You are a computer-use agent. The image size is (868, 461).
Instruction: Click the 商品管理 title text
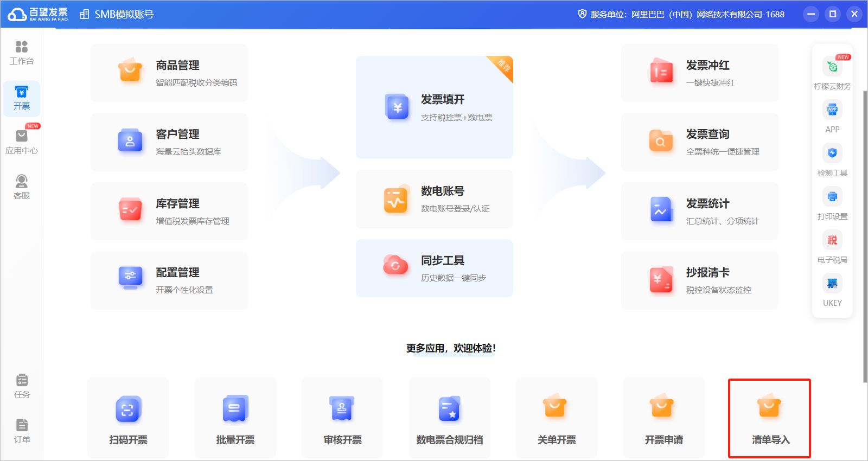[x=177, y=66]
